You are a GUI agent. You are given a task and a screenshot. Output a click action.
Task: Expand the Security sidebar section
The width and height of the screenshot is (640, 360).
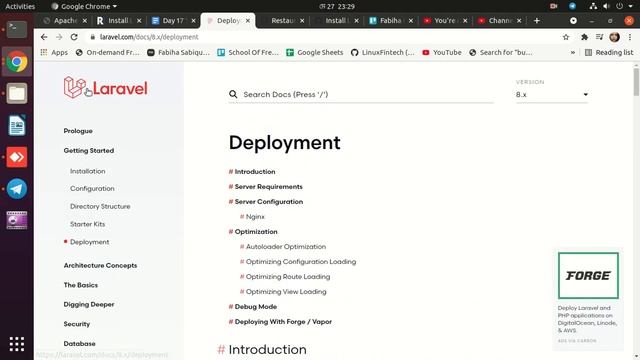point(77,324)
